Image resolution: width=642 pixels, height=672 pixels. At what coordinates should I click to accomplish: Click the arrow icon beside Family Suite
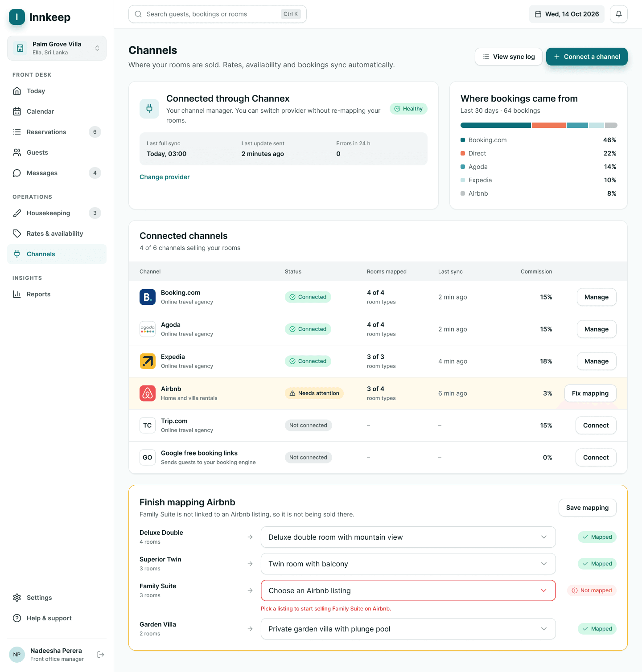(x=250, y=590)
